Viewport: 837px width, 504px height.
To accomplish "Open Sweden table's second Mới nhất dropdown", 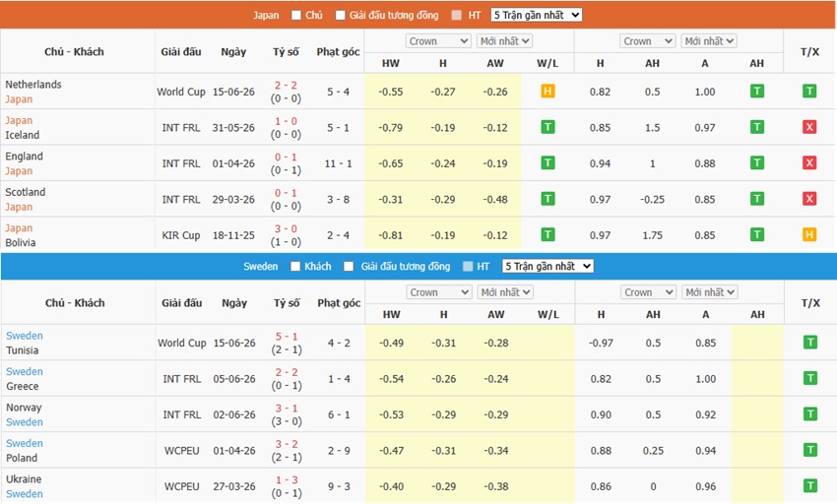I will (710, 292).
